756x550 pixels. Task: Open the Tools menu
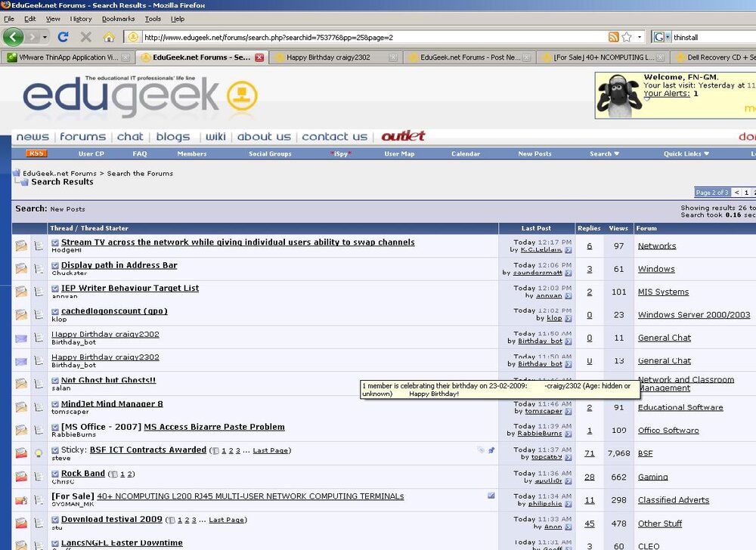tap(153, 19)
